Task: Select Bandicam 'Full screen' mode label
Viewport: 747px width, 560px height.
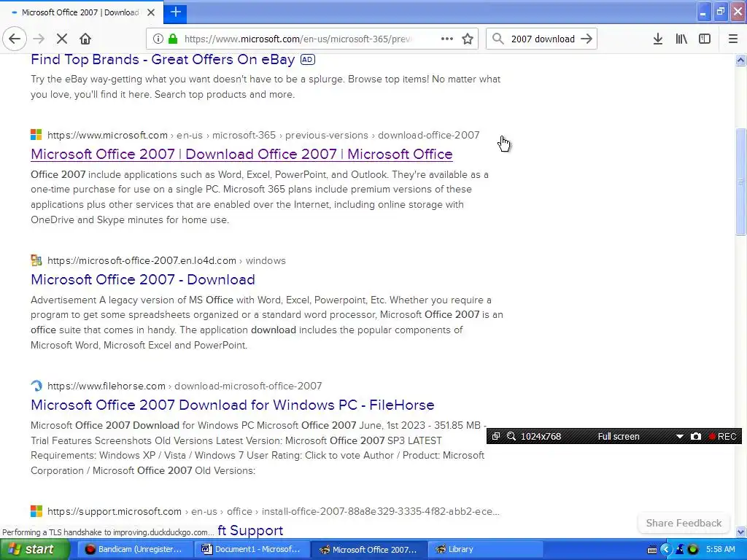Action: tap(619, 436)
